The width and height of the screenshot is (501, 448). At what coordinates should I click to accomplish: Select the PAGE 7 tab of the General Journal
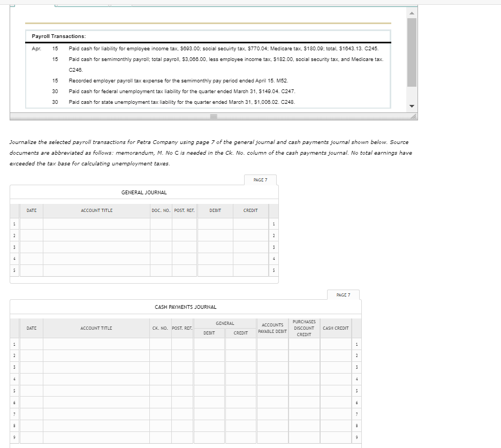(x=261, y=180)
